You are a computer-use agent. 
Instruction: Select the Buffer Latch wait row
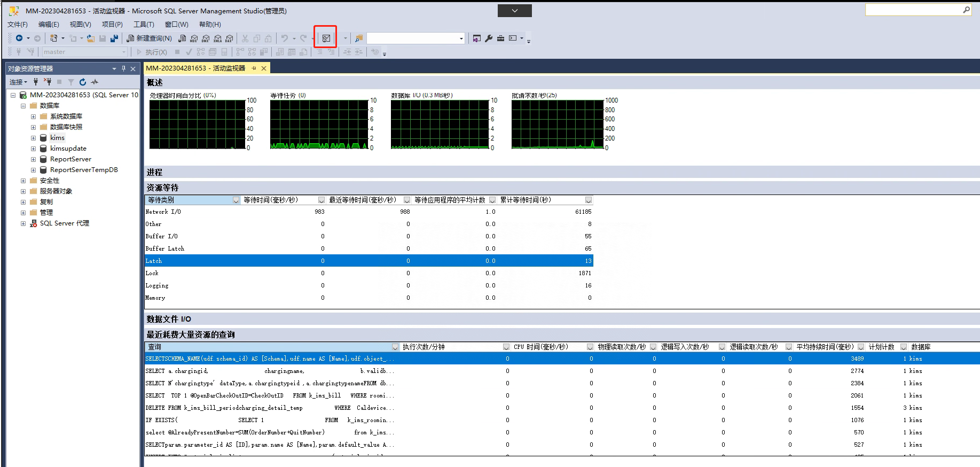[369, 248]
